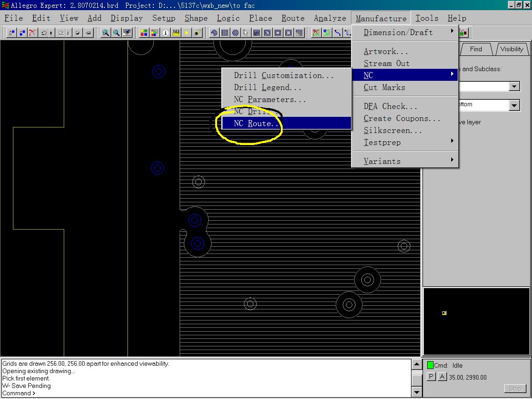Click the Unfix pin toolbar icon
Image resolution: width=532 pixels, height=399 pixels.
pyautogui.click(x=88, y=33)
